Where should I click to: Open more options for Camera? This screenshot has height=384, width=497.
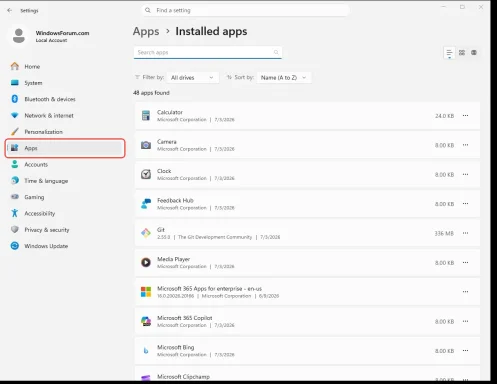coord(466,145)
